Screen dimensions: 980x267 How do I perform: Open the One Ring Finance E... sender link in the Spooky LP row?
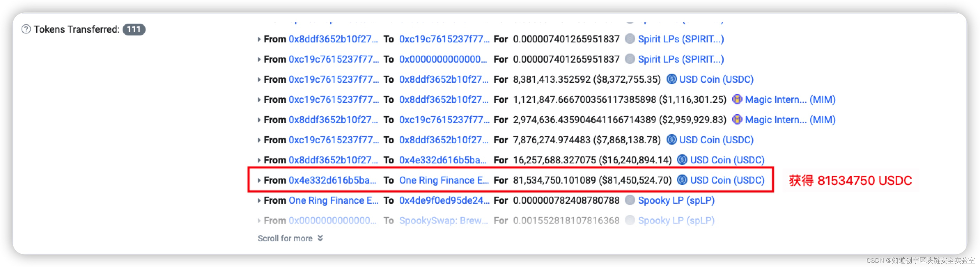[334, 200]
